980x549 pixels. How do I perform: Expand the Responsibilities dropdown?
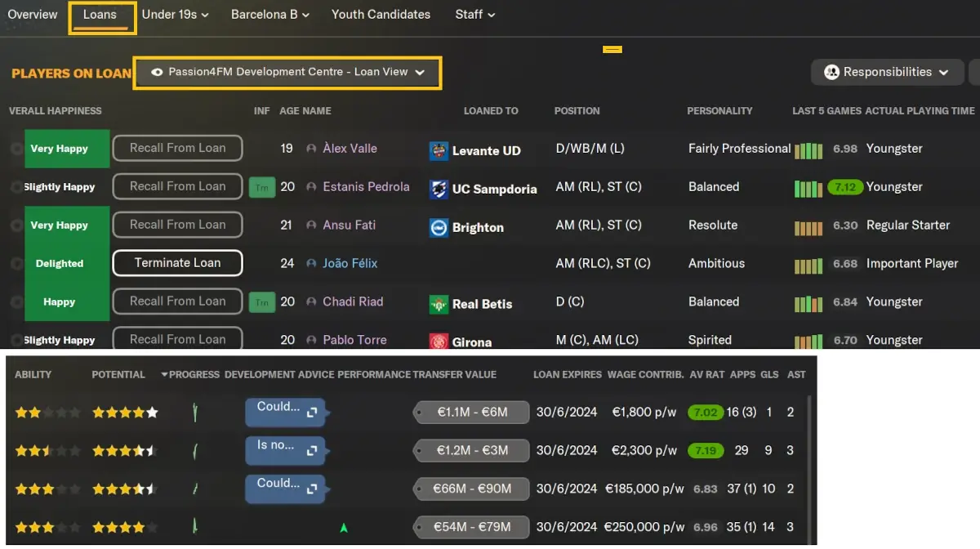tap(887, 72)
